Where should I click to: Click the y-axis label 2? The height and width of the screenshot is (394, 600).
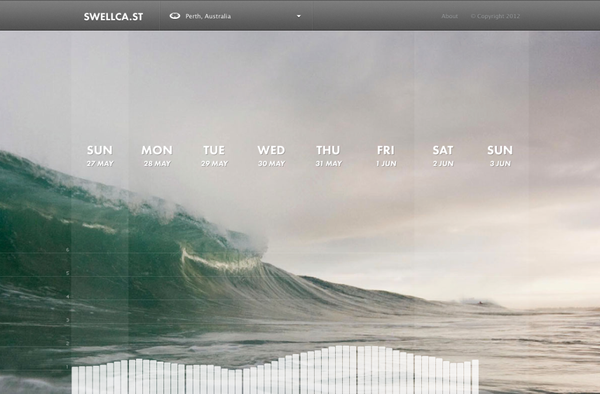68,344
